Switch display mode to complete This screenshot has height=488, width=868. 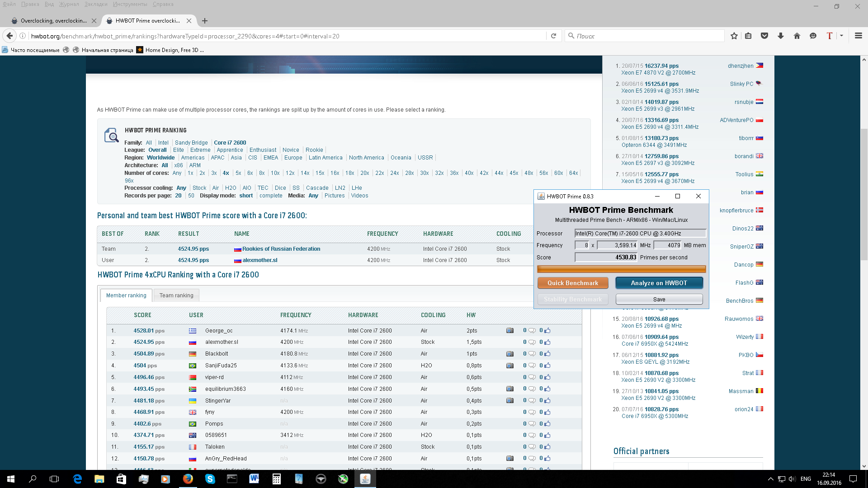(271, 196)
